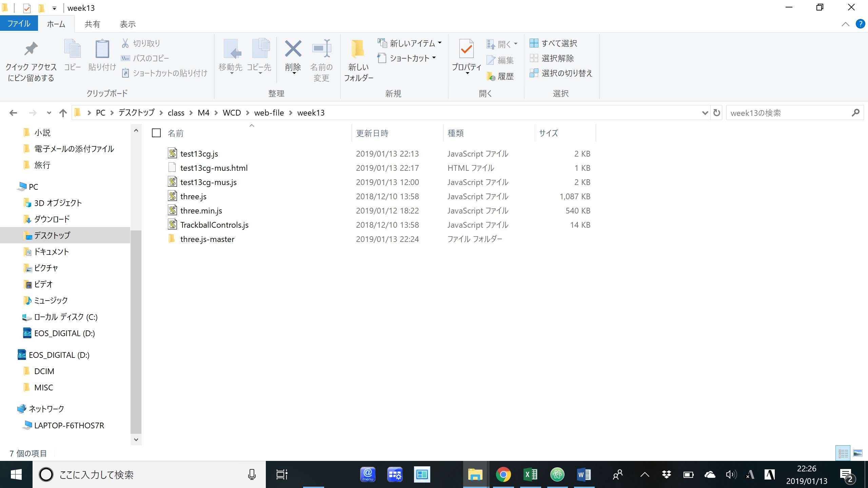Open the ファイル menu
This screenshot has width=868, height=488.
click(x=19, y=23)
